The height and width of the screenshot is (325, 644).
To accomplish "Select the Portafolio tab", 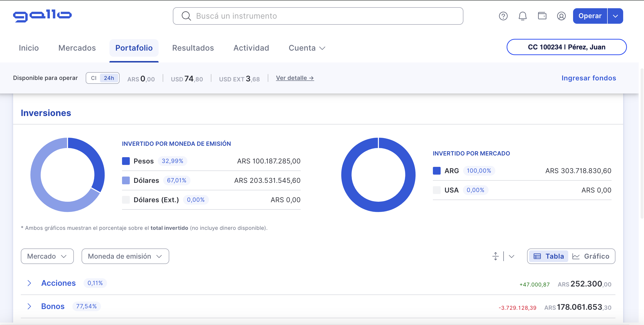I will [x=134, y=48].
